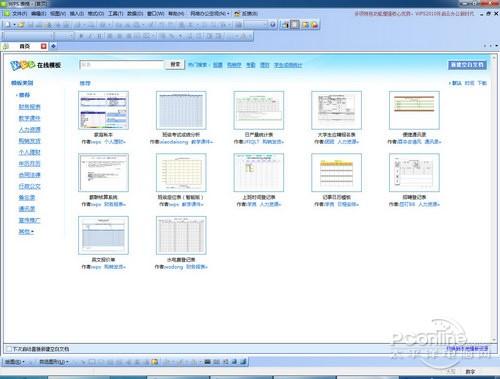This screenshot has height=379, width=500.
Task: Click the new document toolbar icon
Action: pos(7,25)
